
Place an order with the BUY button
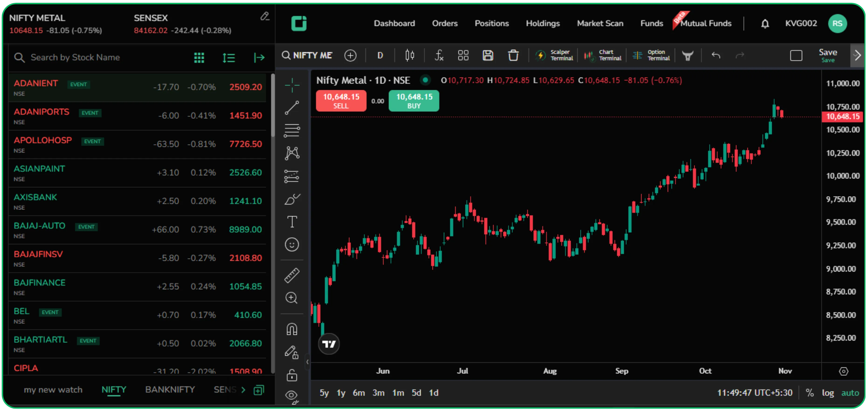414,101
